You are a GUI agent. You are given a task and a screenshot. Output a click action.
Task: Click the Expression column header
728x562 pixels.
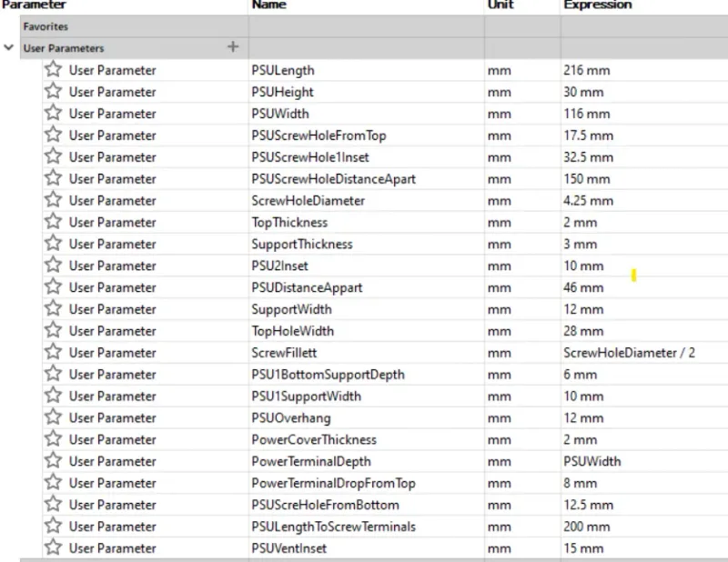coord(598,5)
